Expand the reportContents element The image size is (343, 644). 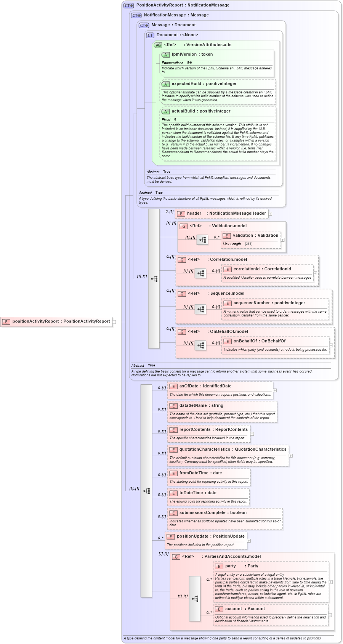252,434
